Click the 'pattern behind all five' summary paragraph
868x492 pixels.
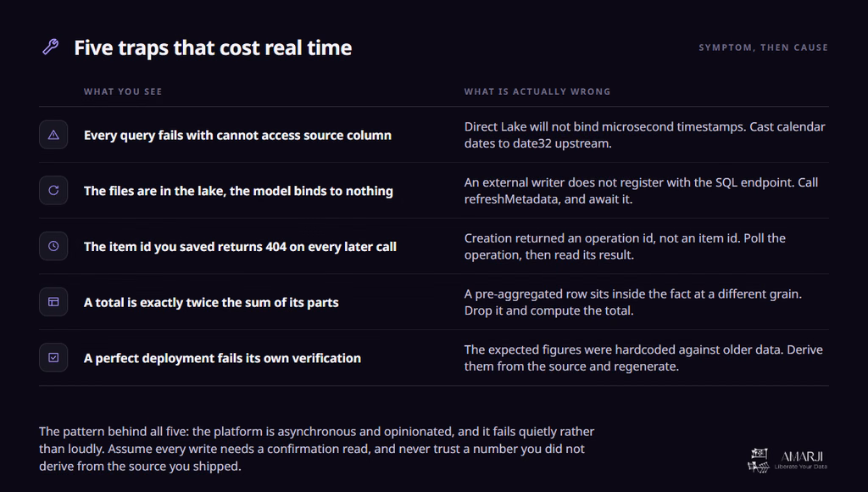pyautogui.click(x=317, y=449)
